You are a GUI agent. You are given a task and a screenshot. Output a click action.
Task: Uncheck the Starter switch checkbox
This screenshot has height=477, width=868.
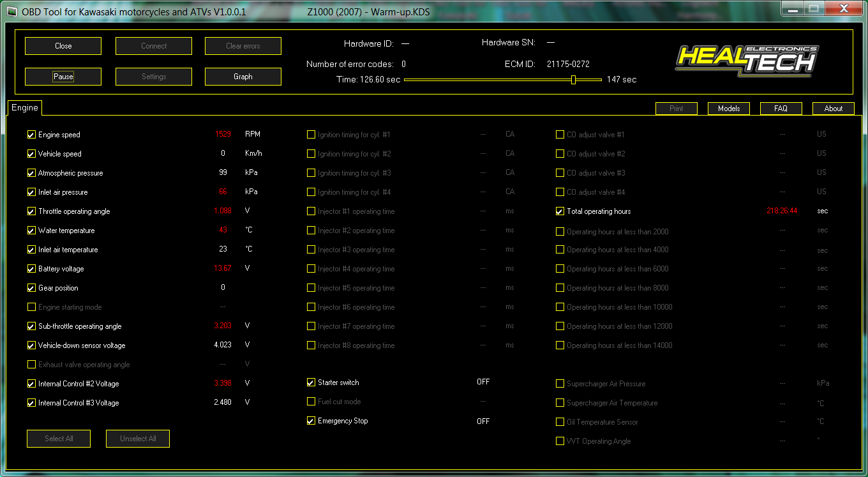click(311, 382)
